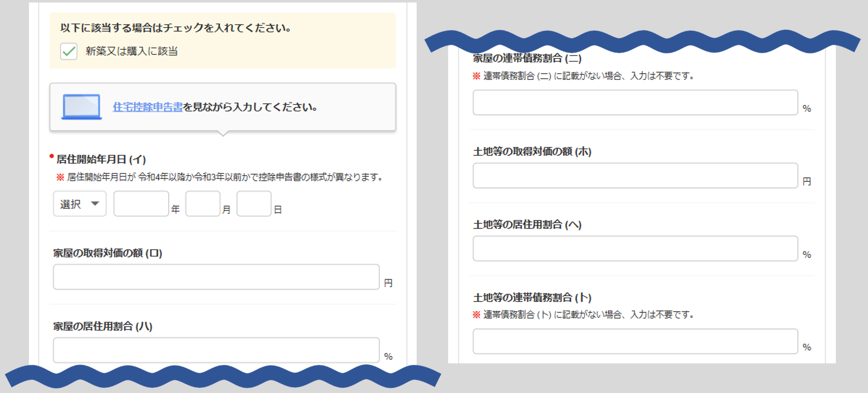868x393 pixels.
Task: Focus the 家屋の取得対価の額 (ロ) yen field
Action: coord(216,277)
